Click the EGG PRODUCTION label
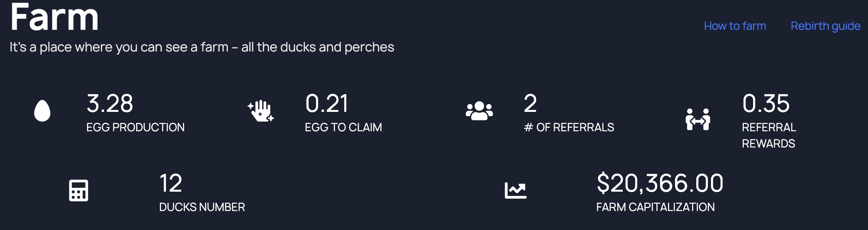This screenshot has width=868, height=230. 135,127
